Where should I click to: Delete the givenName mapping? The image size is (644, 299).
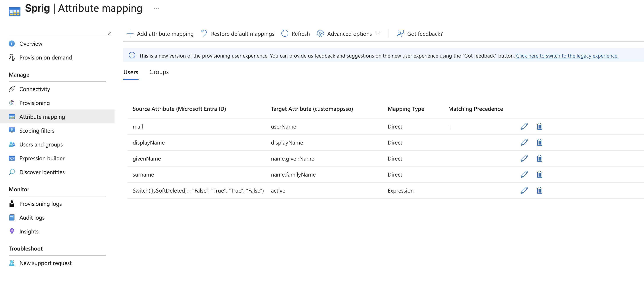pos(539,158)
